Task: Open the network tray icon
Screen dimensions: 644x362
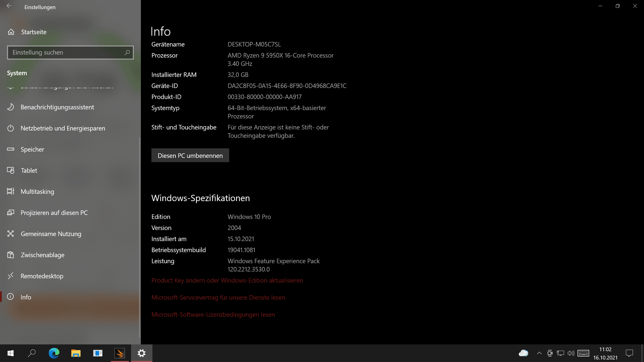Action: tap(560, 353)
